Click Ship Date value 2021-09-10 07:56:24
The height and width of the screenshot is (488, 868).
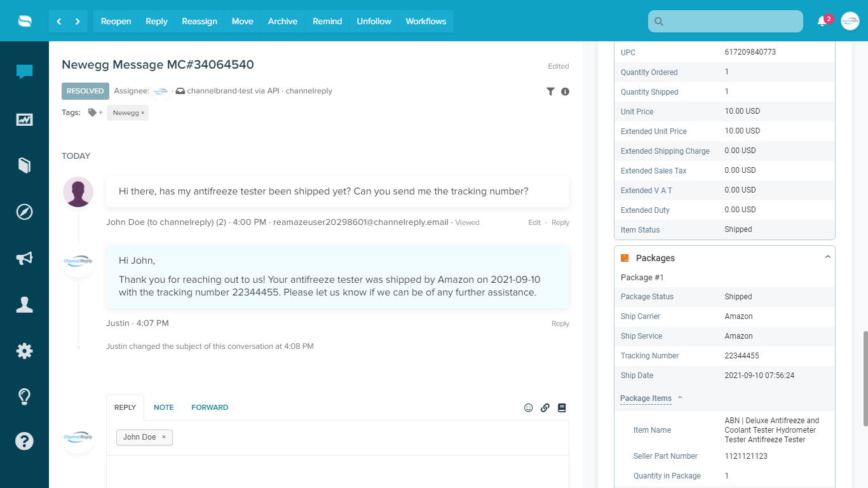(x=759, y=376)
